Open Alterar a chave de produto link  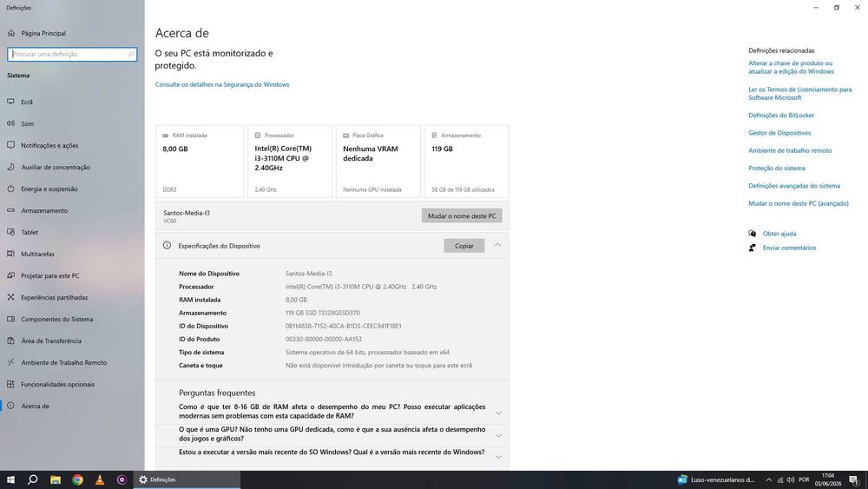point(791,67)
